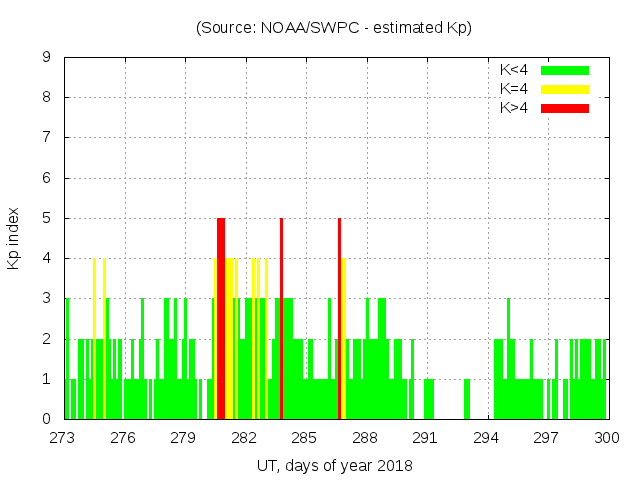The height and width of the screenshot is (480, 640).
Task: Select the K>4 legend text label
Action: click(514, 108)
